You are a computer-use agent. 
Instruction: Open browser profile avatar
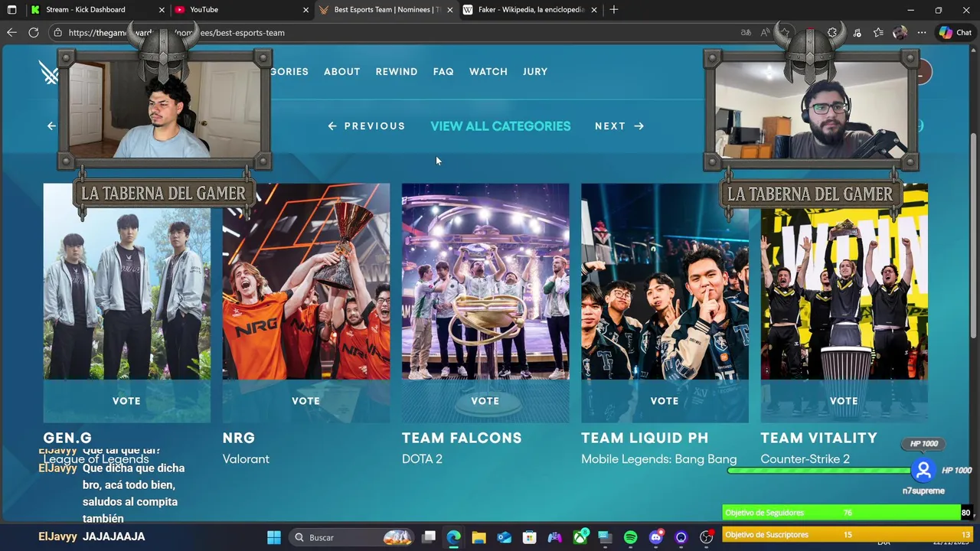[900, 32]
